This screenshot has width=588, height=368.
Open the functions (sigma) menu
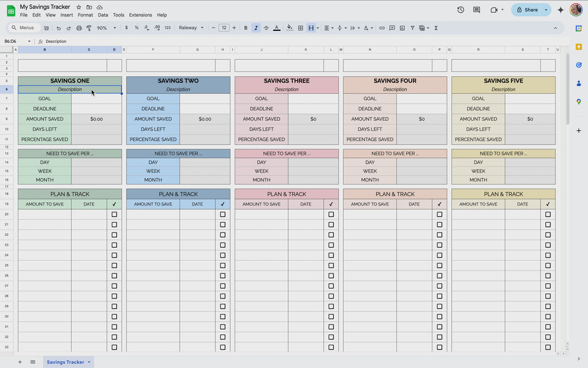point(435,27)
